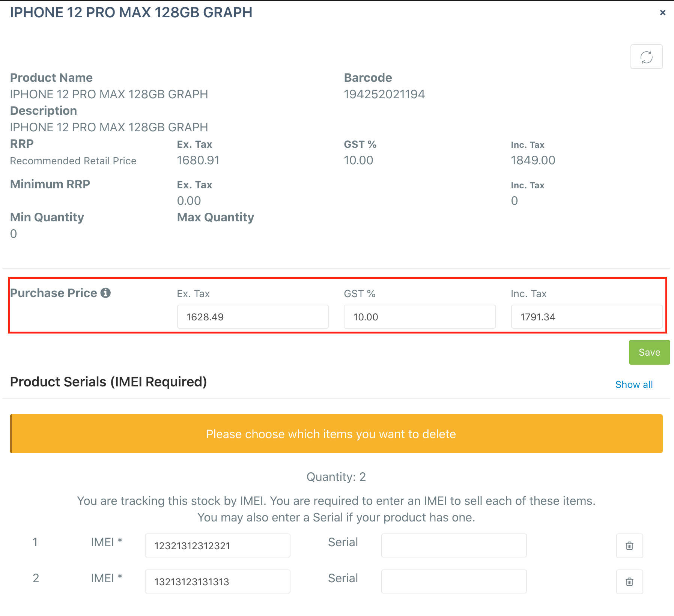Select the RRP Ex. Tax value 1680.91
This screenshot has width=674, height=616.
tap(198, 160)
